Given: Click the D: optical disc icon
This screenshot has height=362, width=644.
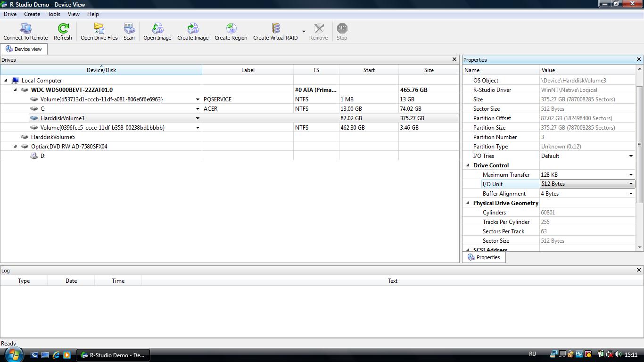Looking at the screenshot, I should (x=34, y=156).
